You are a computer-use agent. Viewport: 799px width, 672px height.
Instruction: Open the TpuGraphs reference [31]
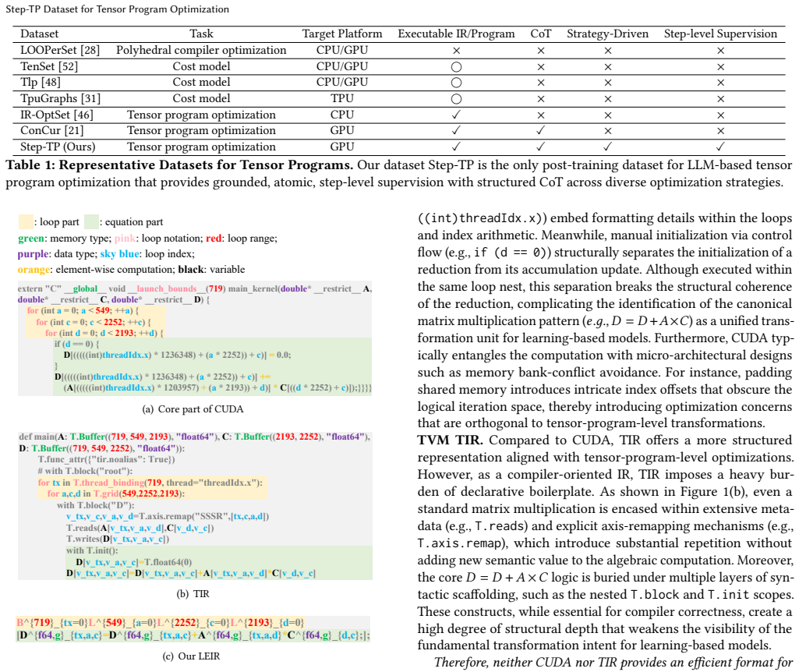click(90, 98)
